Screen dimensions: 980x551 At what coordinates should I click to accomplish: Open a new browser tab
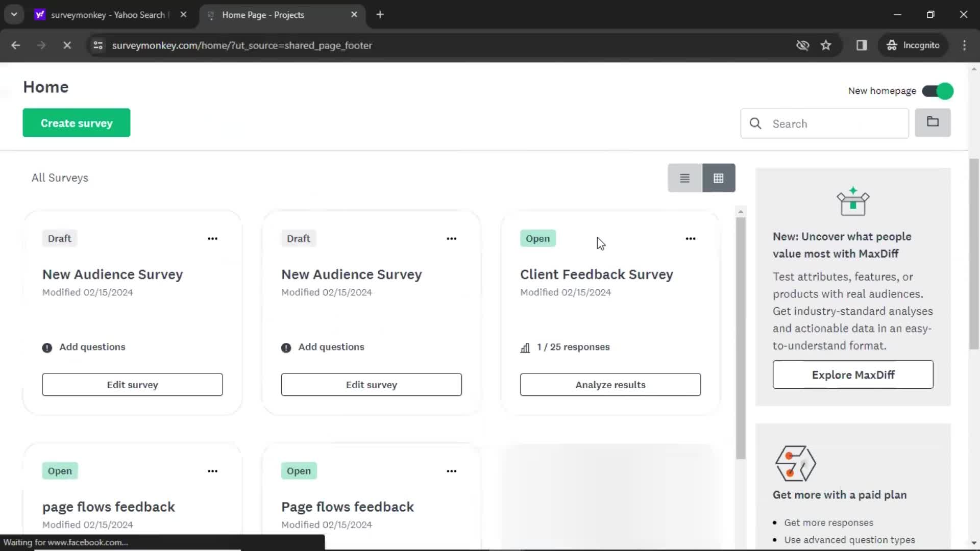tap(380, 15)
